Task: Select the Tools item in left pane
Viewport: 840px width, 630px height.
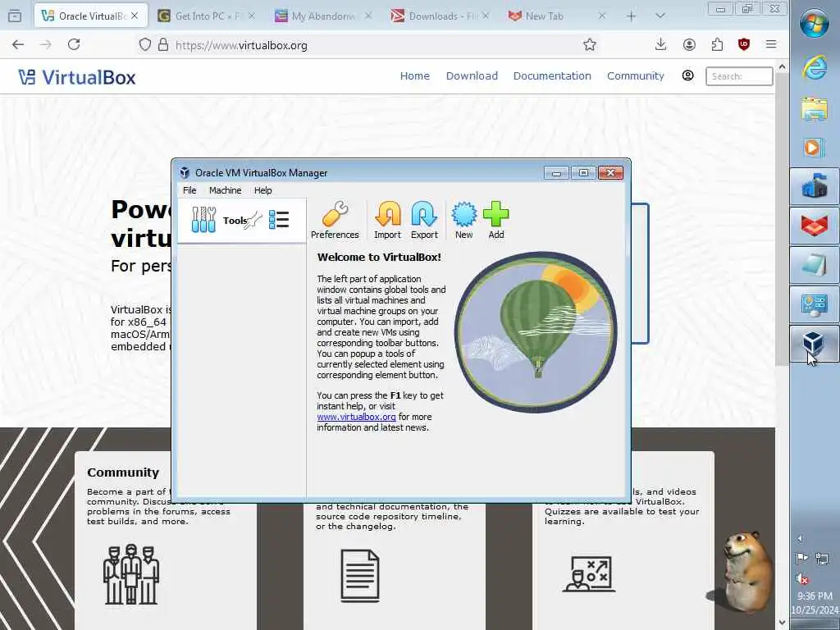Action: (x=242, y=220)
